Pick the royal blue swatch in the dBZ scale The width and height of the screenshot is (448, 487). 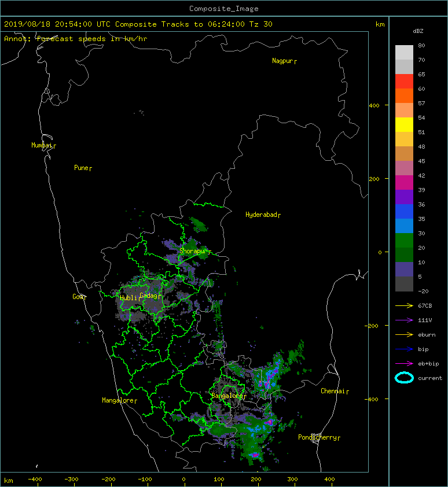[x=404, y=212]
